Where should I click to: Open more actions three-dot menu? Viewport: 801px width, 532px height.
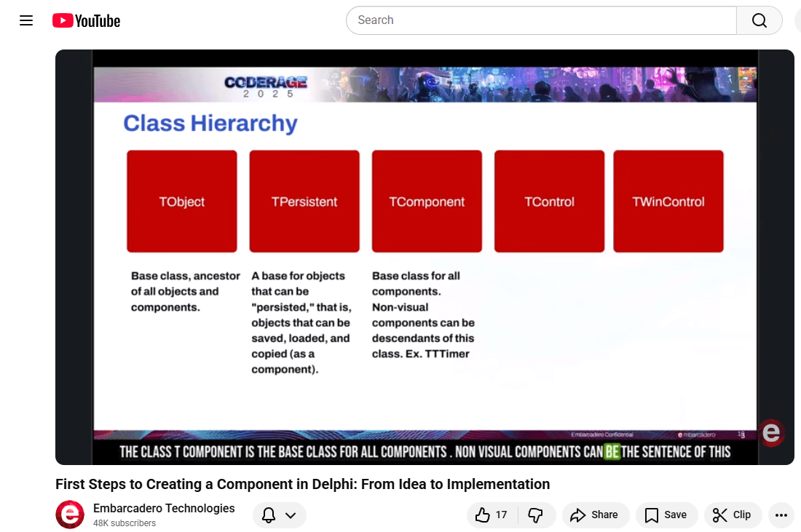[x=781, y=515]
